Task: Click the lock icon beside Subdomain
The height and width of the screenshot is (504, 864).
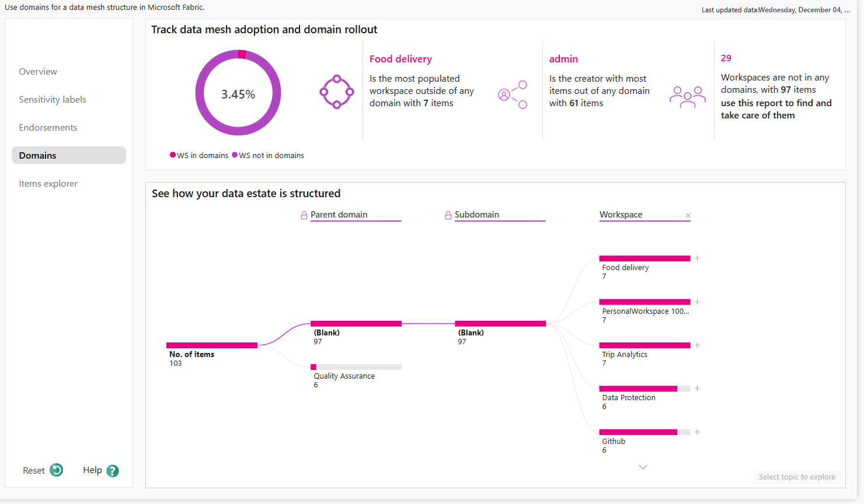Action: tap(448, 215)
